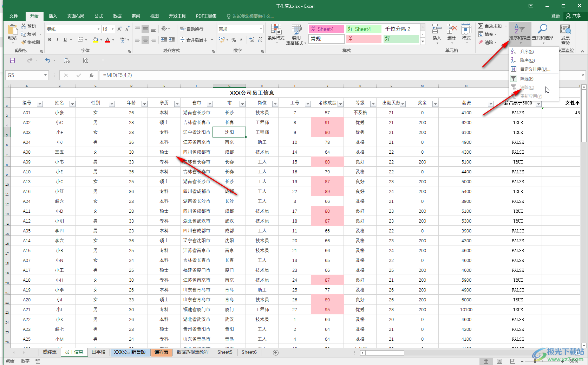Toggle middle vertical alignment
The width and height of the screenshot is (588, 365).
click(145, 29)
